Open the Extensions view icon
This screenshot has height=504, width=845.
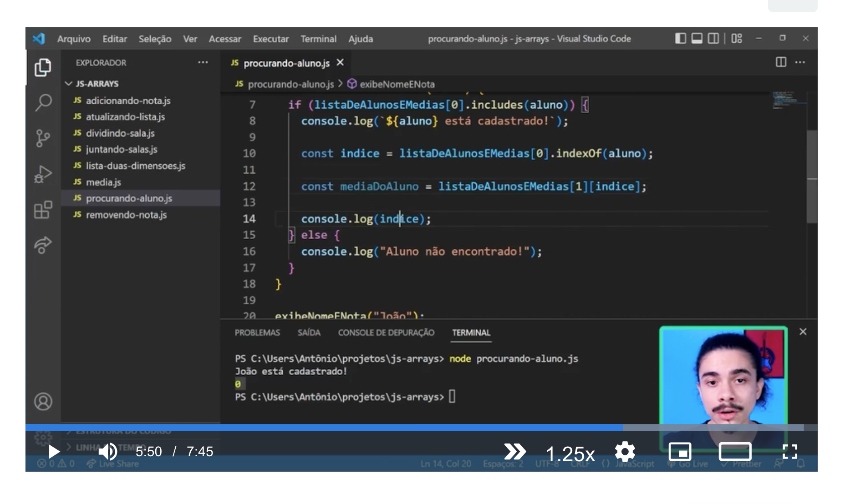tap(43, 210)
